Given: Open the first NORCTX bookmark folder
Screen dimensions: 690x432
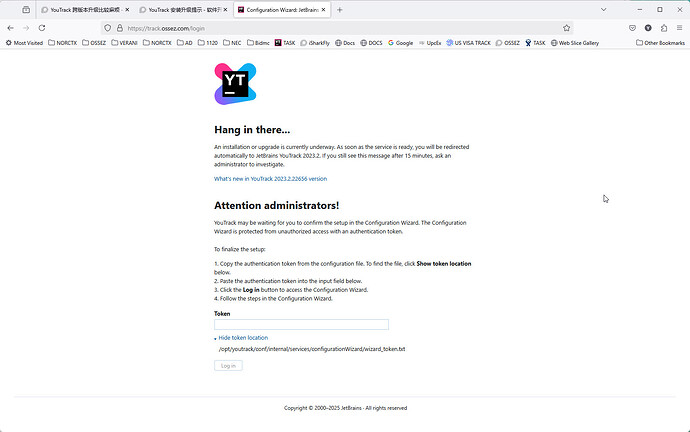Looking at the screenshot, I should (62, 43).
